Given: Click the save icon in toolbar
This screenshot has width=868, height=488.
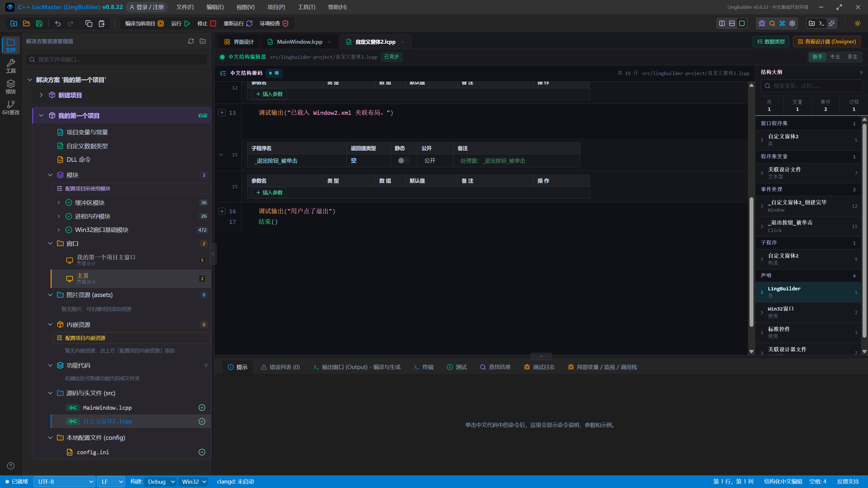Looking at the screenshot, I should click(x=39, y=23).
